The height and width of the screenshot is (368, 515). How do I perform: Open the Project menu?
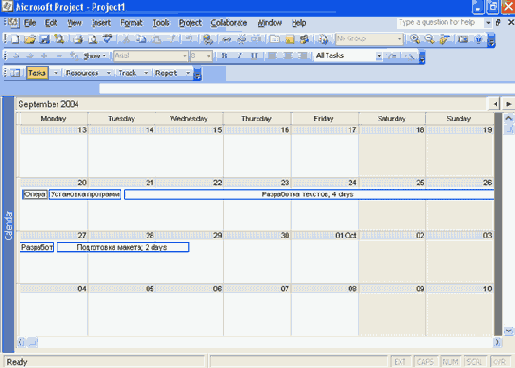[x=190, y=23]
